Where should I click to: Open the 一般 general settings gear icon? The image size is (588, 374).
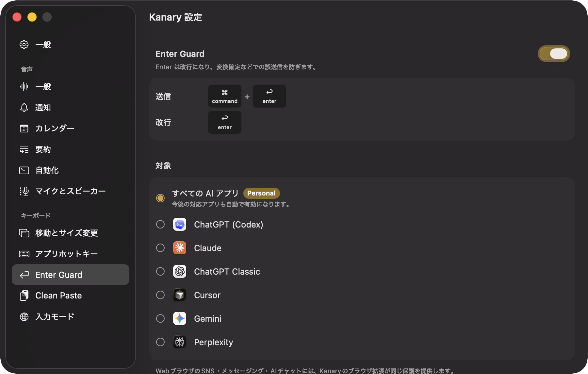click(24, 44)
